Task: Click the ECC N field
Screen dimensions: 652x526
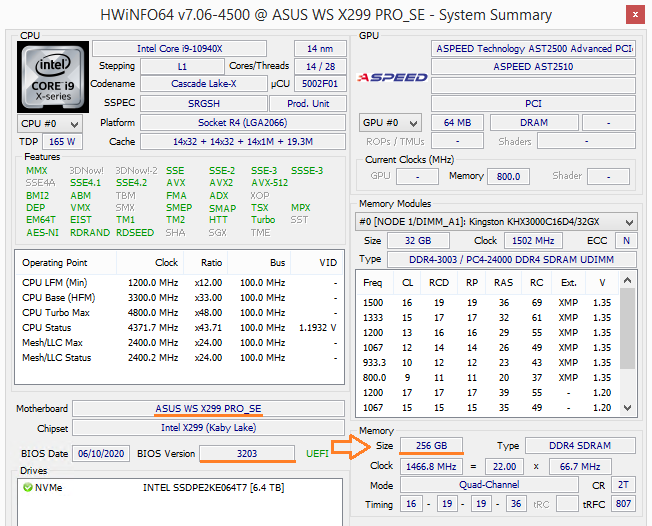Action: (626, 241)
